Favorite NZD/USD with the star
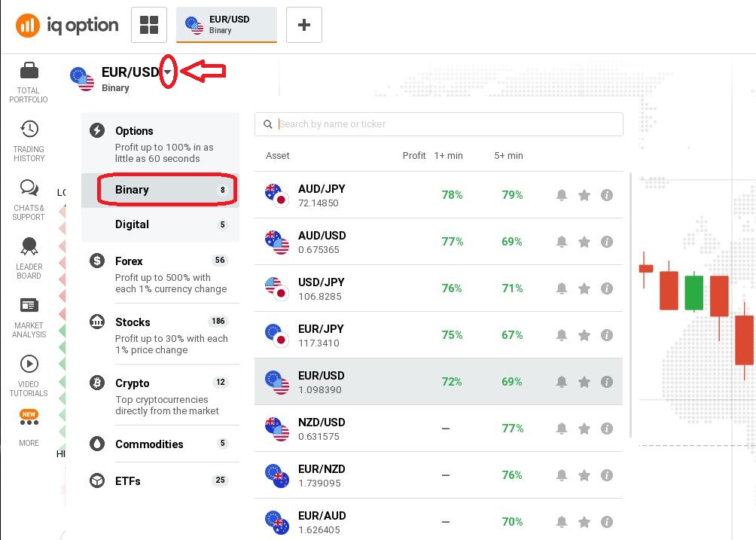 [584, 429]
